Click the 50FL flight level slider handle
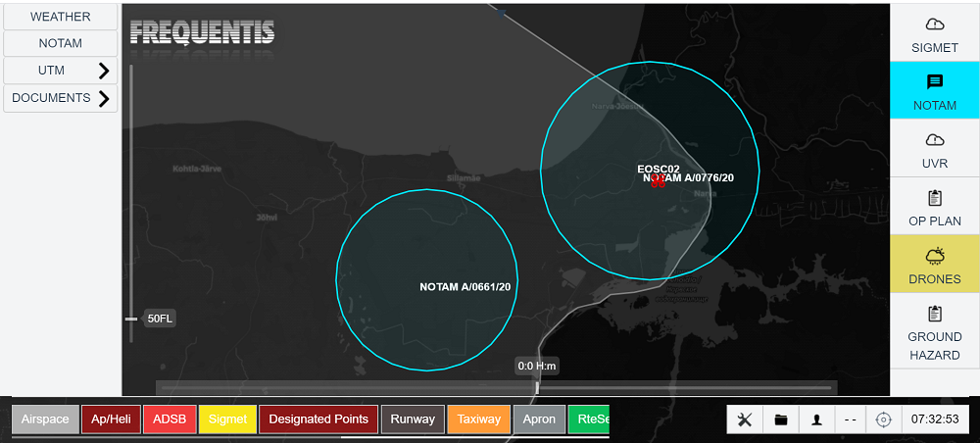 [130, 319]
